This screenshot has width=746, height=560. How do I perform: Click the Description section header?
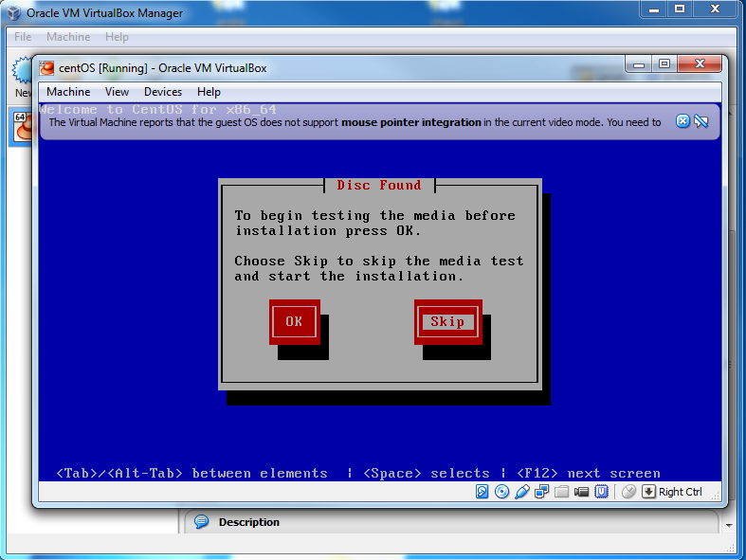[249, 522]
